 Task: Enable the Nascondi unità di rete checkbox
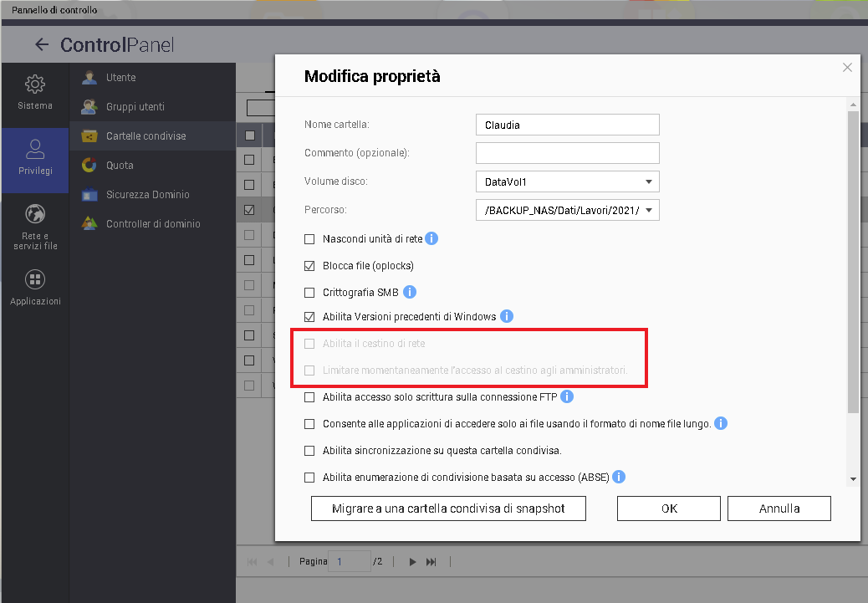pyautogui.click(x=309, y=239)
